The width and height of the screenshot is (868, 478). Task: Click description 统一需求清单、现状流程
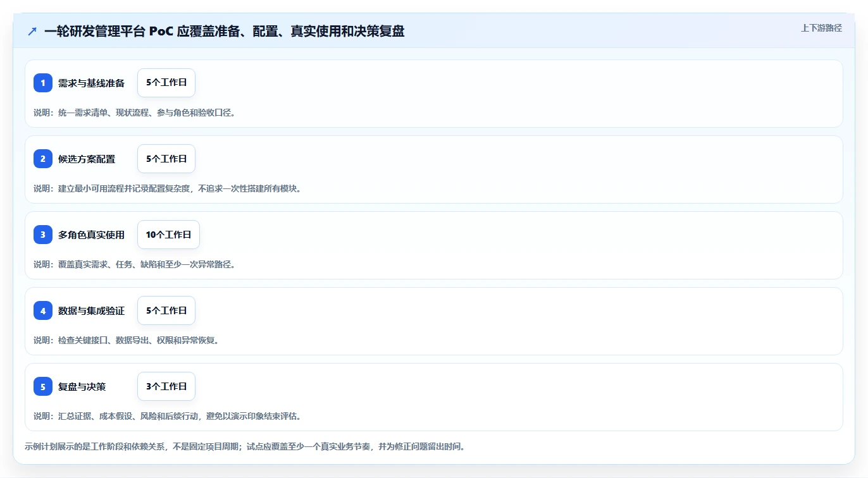click(x=135, y=113)
